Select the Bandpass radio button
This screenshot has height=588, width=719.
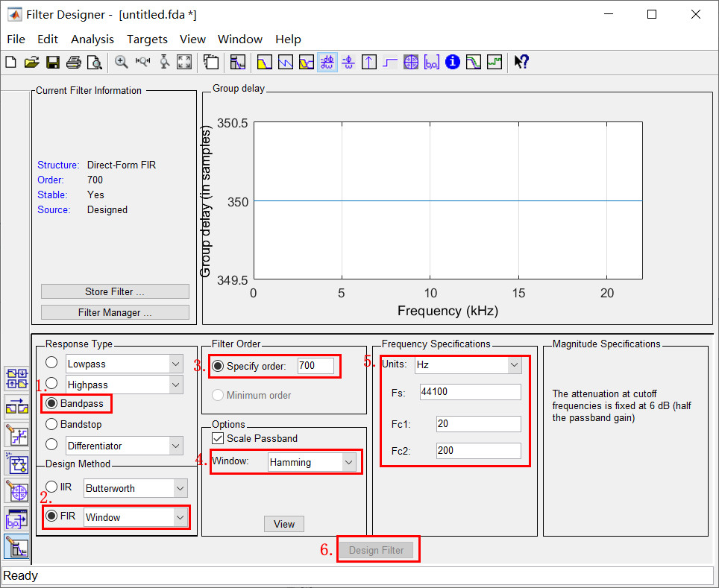pyautogui.click(x=51, y=403)
